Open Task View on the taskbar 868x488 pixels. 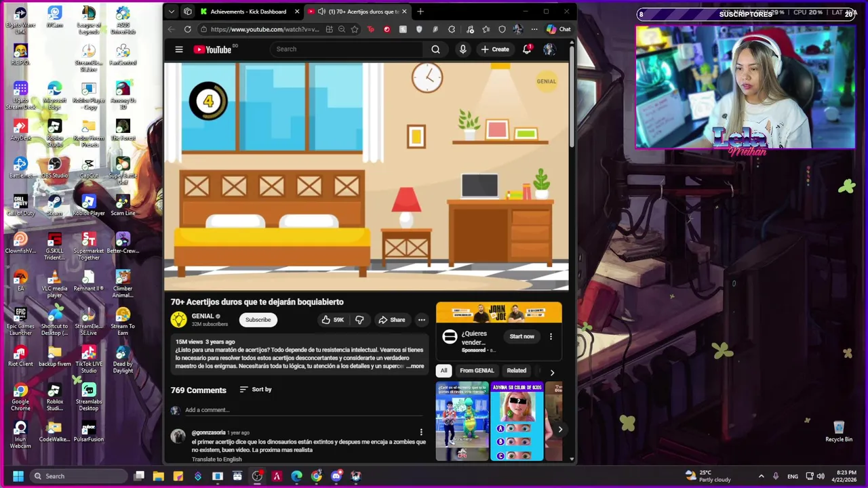(139, 476)
